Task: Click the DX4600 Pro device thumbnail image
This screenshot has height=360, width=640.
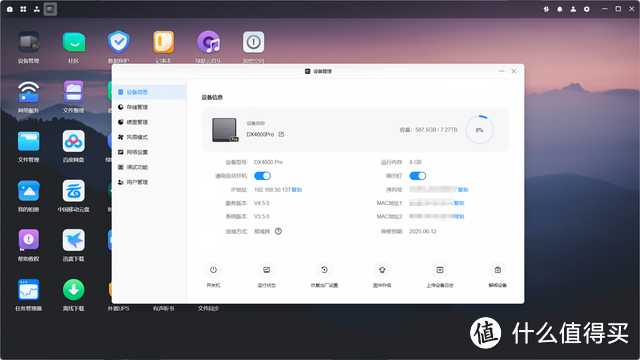Action: click(x=225, y=130)
